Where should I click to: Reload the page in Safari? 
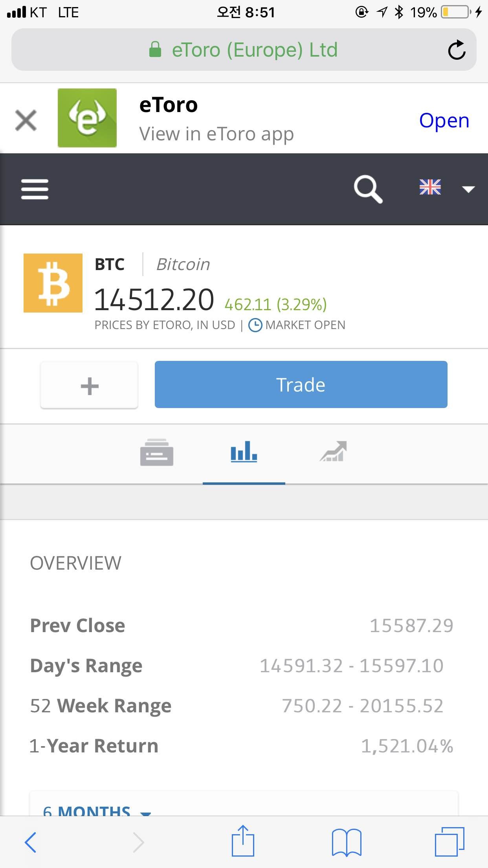coord(457,50)
